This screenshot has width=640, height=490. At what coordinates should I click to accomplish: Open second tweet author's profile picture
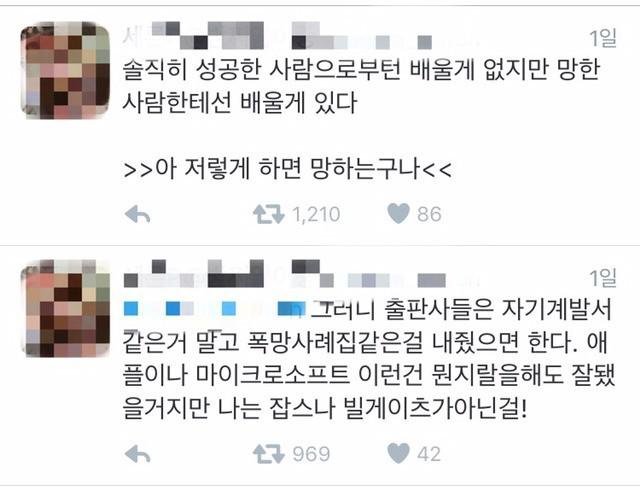tap(65, 309)
